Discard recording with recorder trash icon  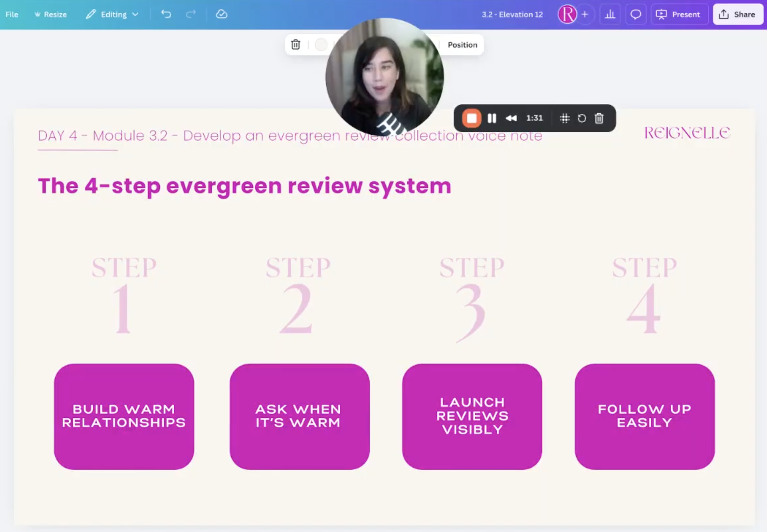(599, 118)
